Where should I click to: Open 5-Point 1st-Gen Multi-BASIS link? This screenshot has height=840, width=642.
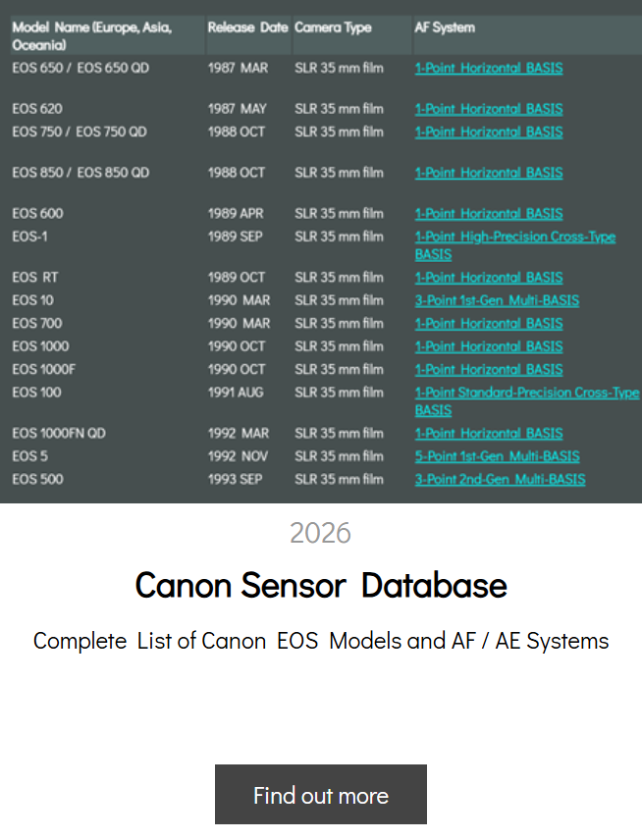[x=498, y=456]
